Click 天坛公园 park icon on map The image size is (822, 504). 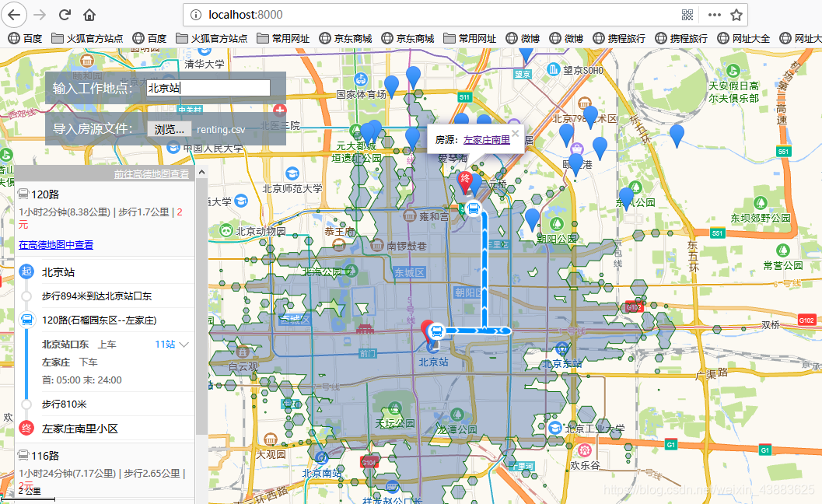point(395,408)
